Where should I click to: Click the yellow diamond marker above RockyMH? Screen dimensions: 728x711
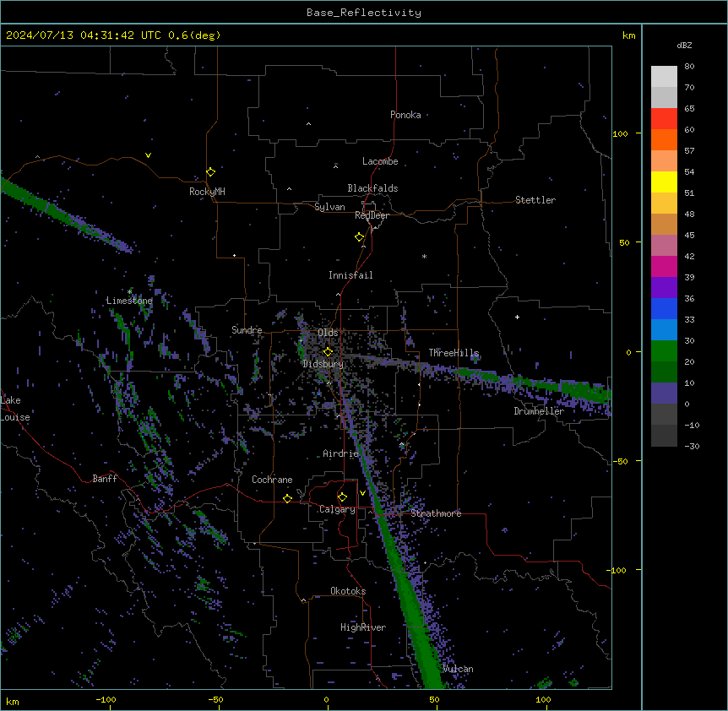click(x=210, y=172)
